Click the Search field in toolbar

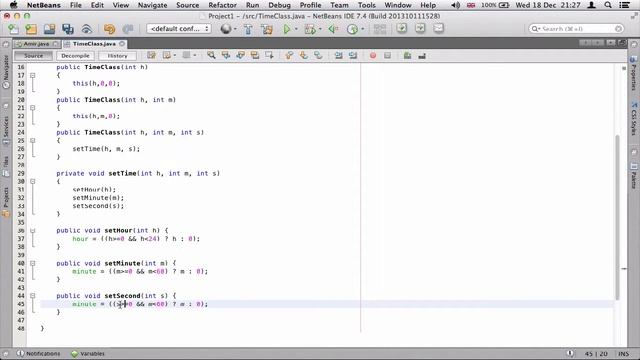576,29
